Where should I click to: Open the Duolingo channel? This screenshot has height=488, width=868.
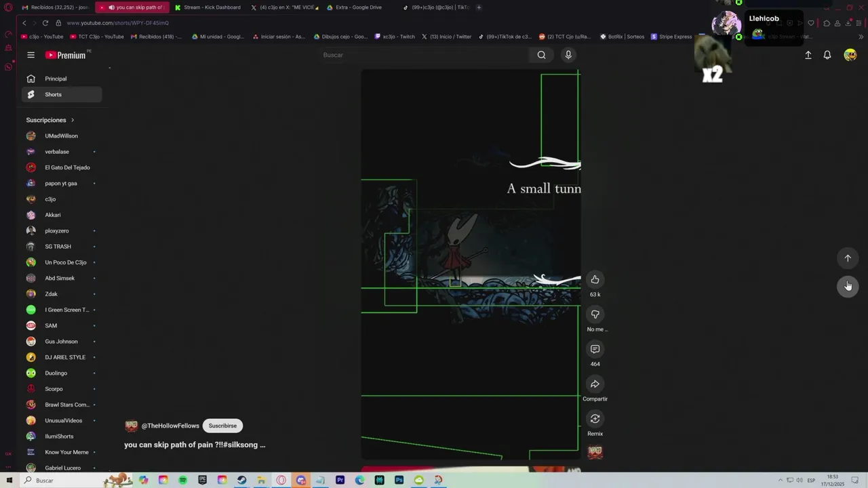point(62,373)
